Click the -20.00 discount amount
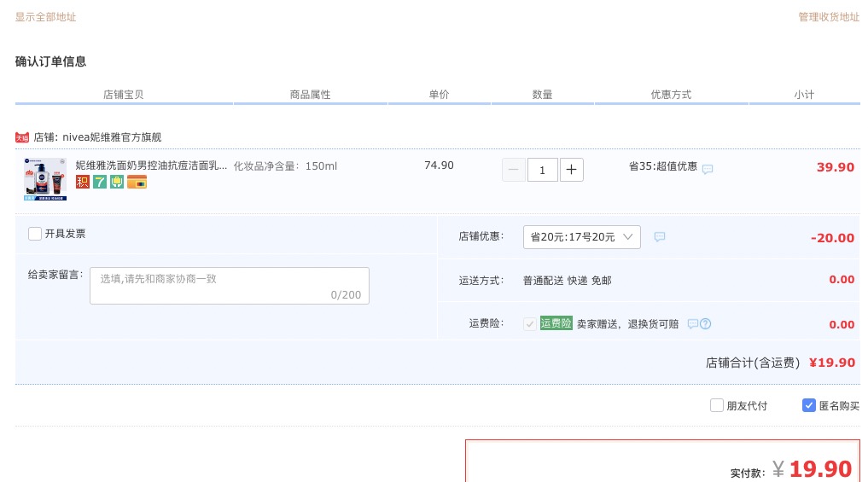Viewport: 868px width, 482px height. 832,238
